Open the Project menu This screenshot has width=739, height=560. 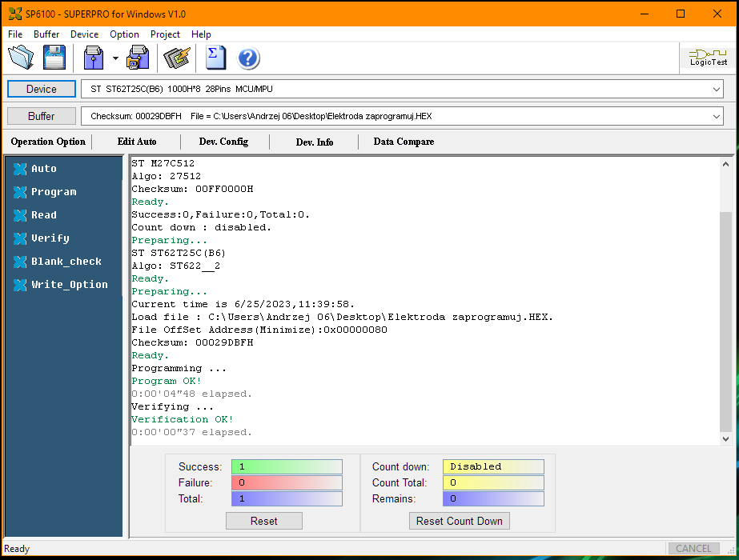coord(165,34)
